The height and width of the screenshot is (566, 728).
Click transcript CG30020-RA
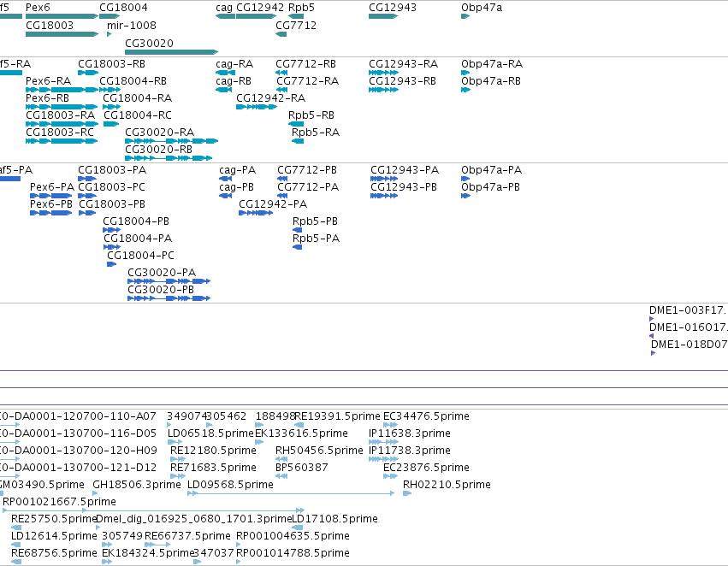[160, 133]
